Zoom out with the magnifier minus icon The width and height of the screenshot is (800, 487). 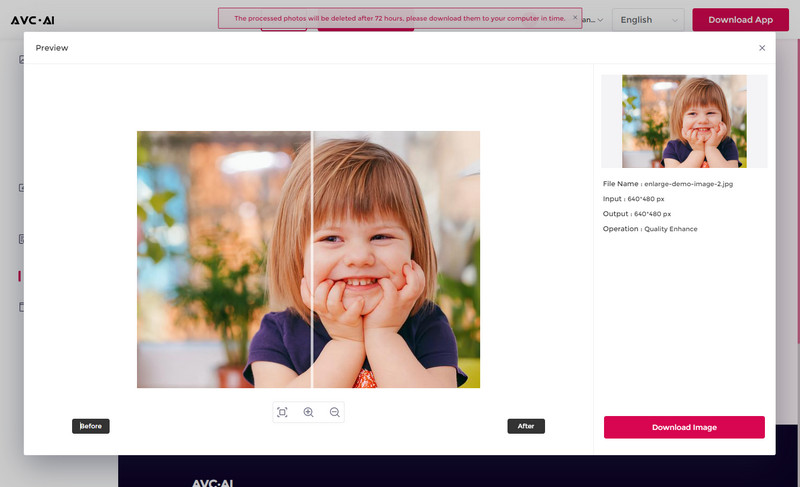[x=335, y=412]
